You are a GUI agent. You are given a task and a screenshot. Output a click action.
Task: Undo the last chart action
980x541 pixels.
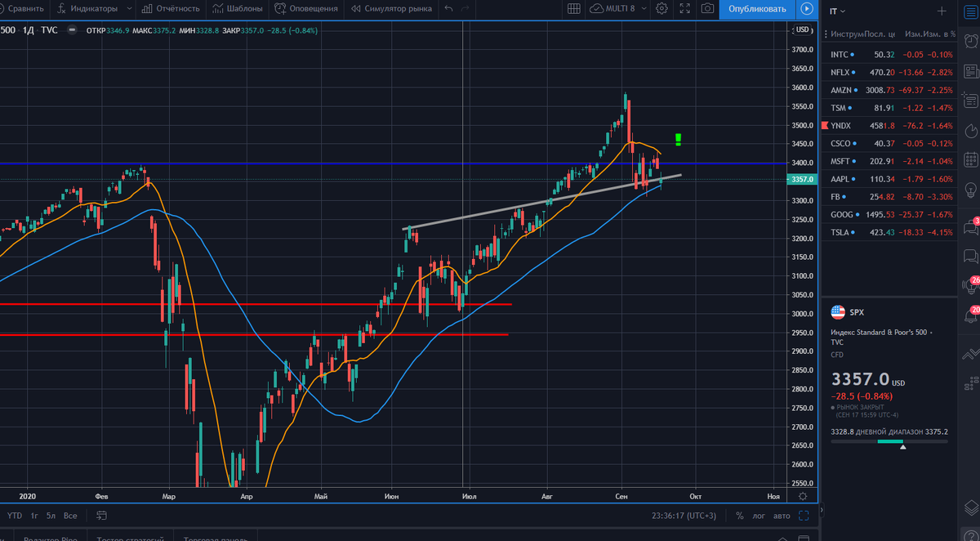pyautogui.click(x=449, y=9)
